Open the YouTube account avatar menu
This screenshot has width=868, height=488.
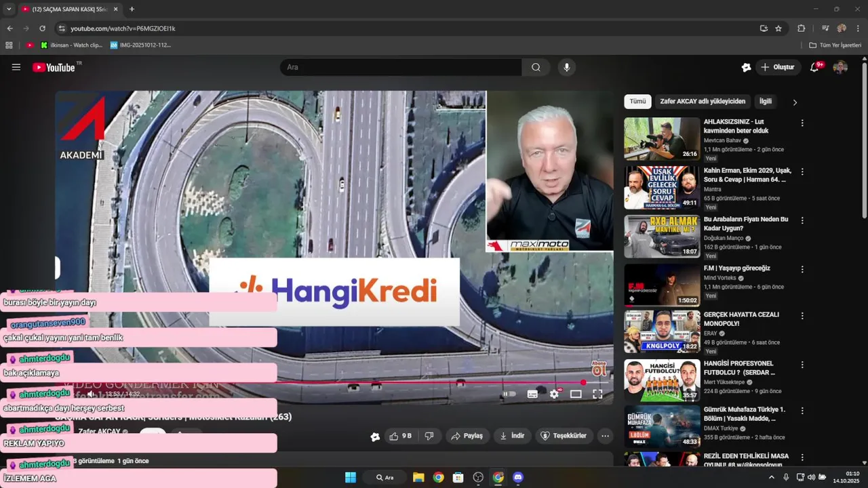(x=840, y=67)
